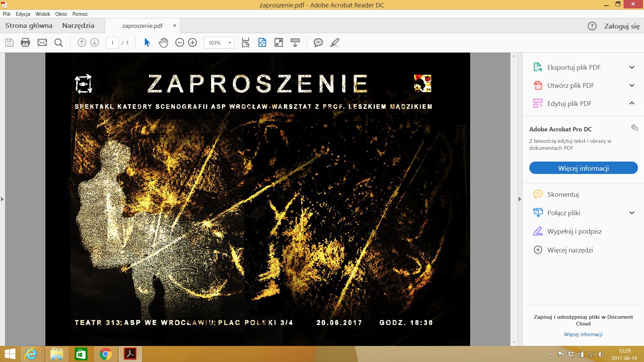Show hidden tray icons arrow
Viewport: 644px width, 362px height.
(x=550, y=354)
